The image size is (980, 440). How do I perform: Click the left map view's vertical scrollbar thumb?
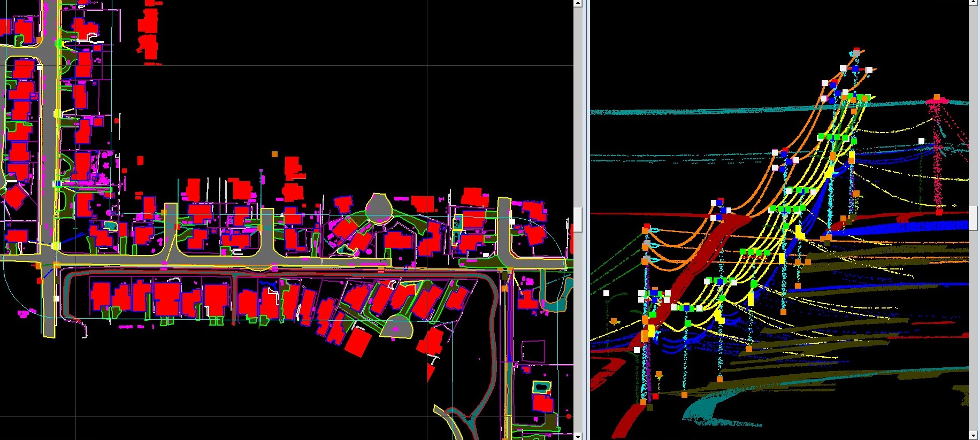[578, 220]
